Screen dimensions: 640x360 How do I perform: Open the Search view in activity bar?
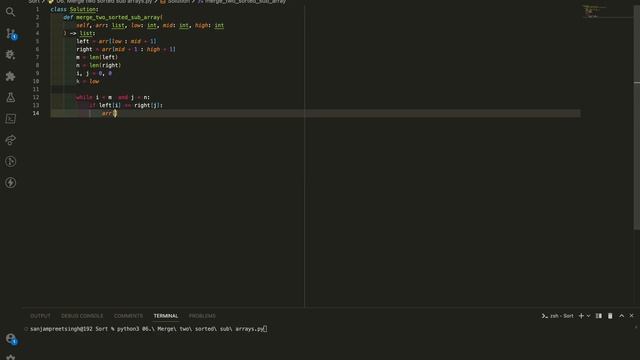(x=10, y=12)
